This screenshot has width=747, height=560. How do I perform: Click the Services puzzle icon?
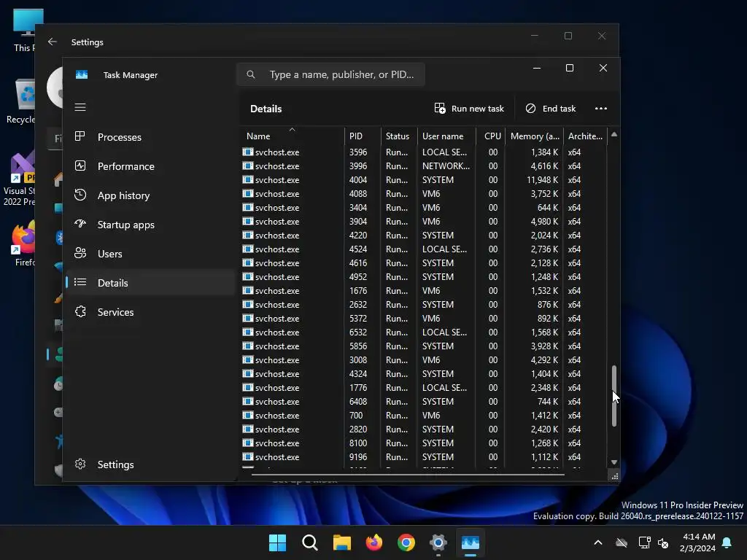(x=80, y=311)
